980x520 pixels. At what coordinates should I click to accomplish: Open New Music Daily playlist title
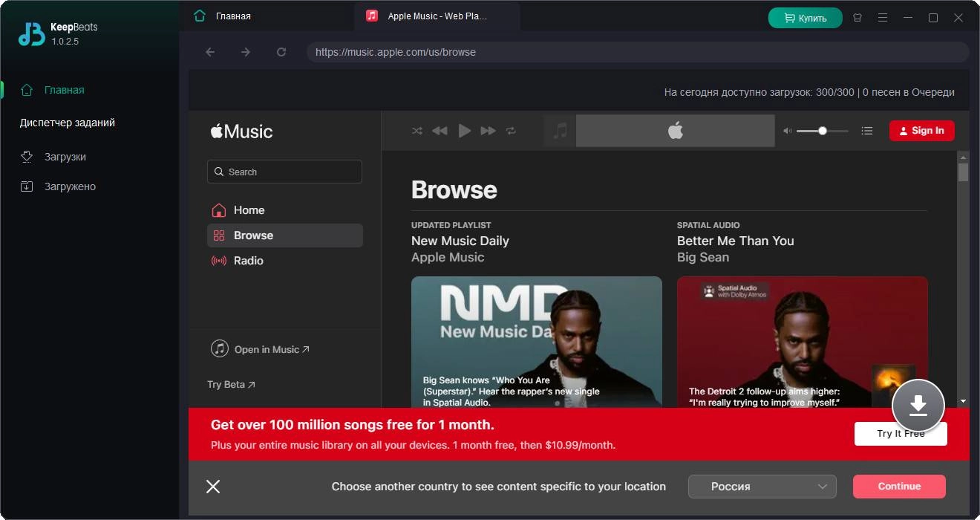click(x=460, y=241)
